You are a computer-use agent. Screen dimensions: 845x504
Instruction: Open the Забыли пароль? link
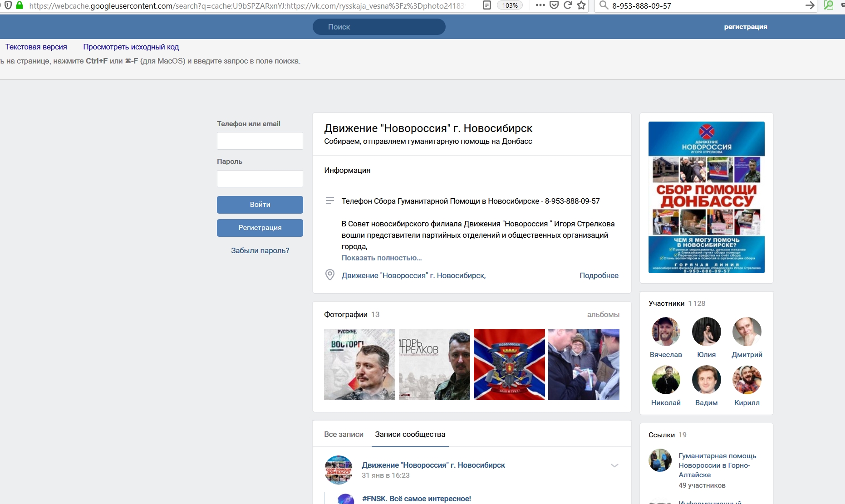point(260,250)
